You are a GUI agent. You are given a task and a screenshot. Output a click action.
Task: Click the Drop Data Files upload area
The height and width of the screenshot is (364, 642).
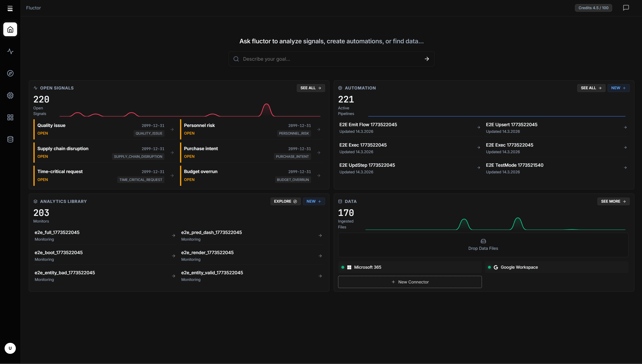tap(483, 245)
